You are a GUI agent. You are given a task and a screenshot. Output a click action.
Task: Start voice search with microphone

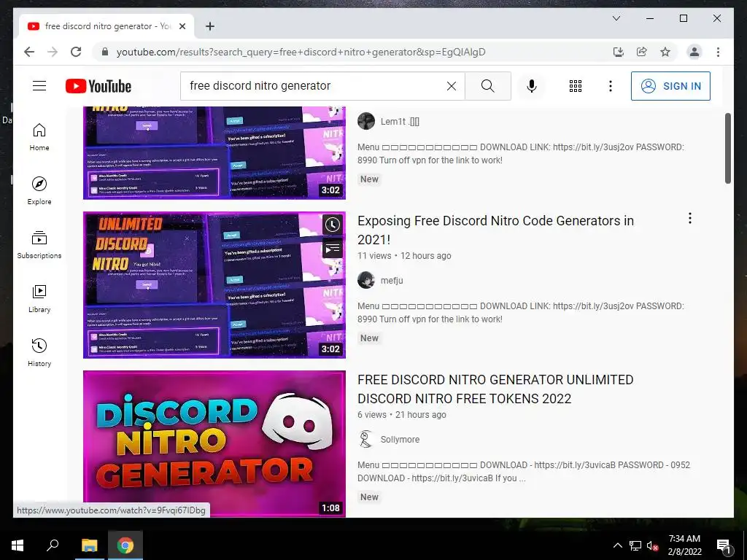click(532, 86)
